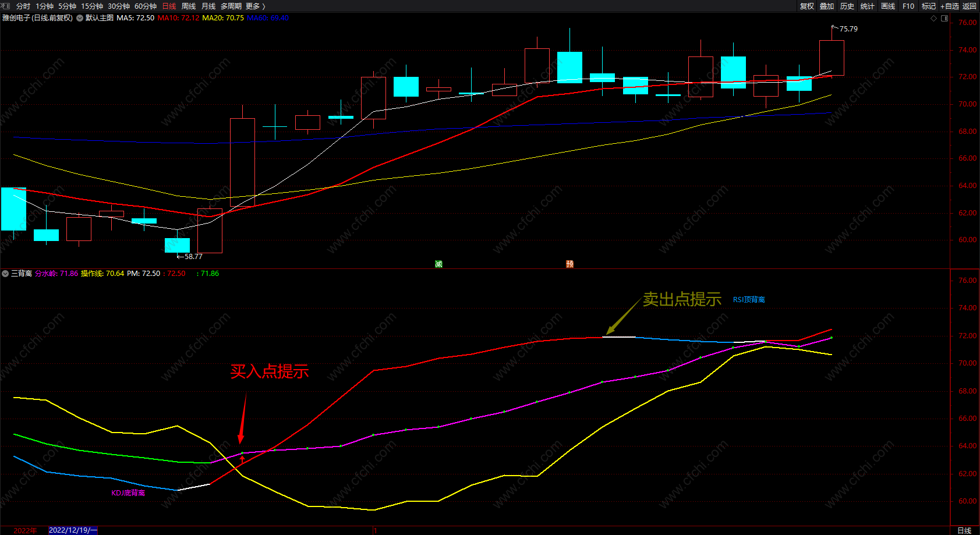Switch to the 周线 weekly chart
The height and width of the screenshot is (535, 980).
click(189, 6)
